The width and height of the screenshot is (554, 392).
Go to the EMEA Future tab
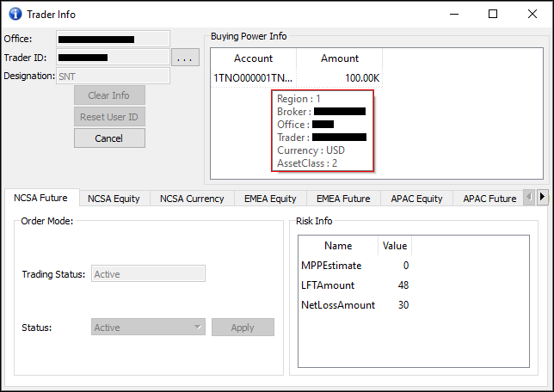(x=343, y=199)
